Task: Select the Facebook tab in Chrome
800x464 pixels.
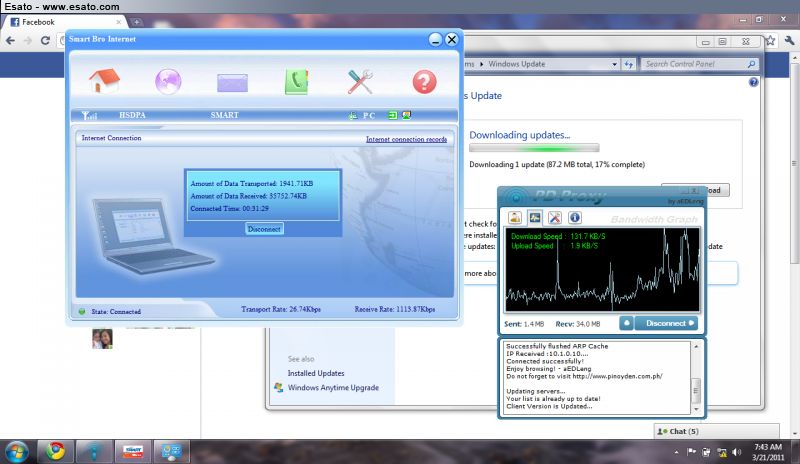Action: 66,22
